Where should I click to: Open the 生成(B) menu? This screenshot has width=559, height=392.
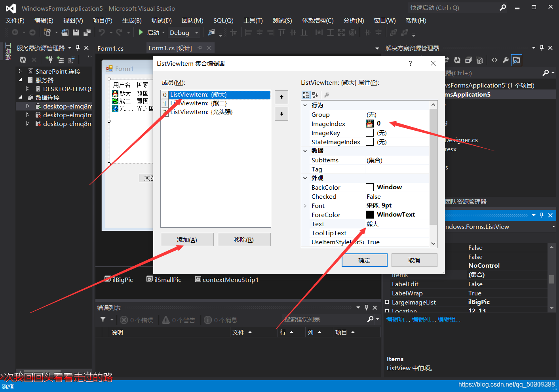(132, 21)
